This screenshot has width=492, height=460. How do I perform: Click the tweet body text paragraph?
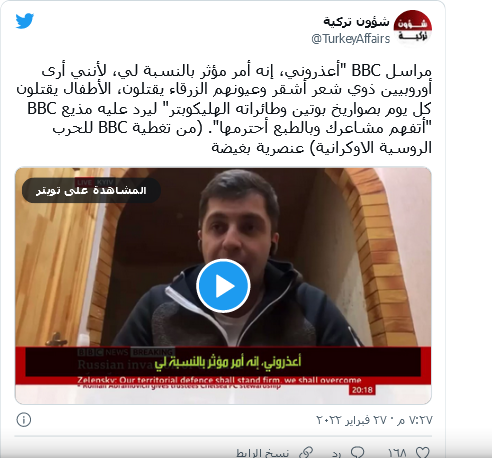[224, 108]
